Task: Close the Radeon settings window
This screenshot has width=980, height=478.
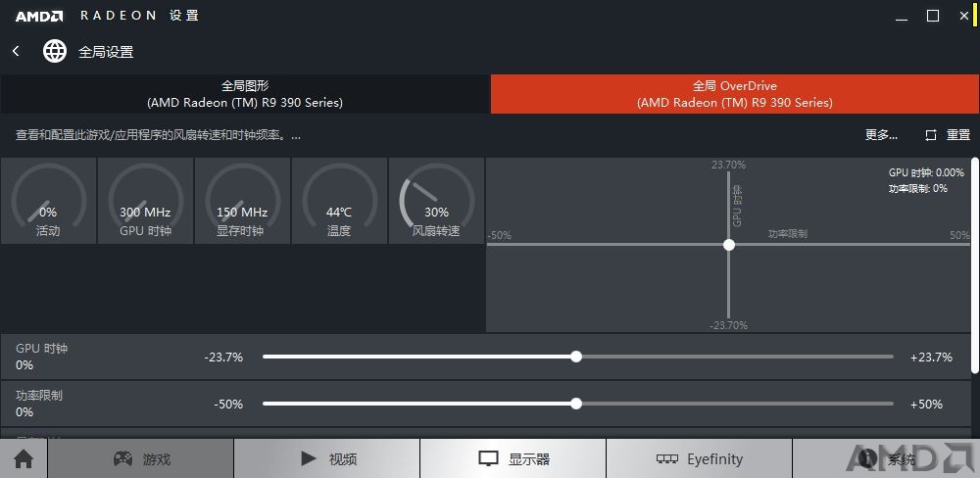Action: [x=964, y=17]
